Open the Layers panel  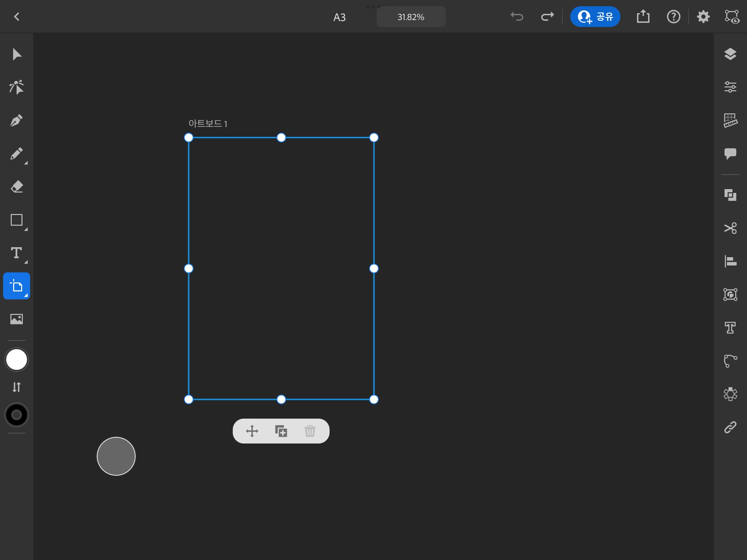(730, 54)
